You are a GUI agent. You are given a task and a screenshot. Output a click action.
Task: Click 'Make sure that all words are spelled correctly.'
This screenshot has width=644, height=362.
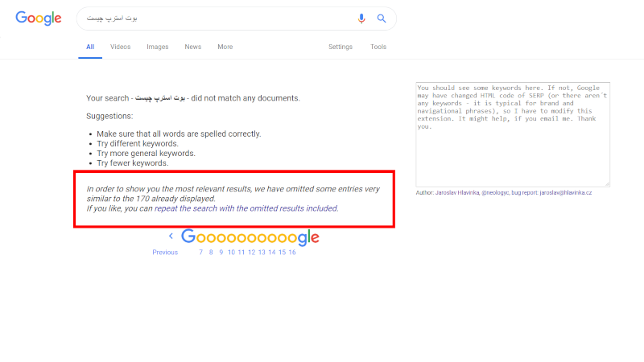click(179, 134)
